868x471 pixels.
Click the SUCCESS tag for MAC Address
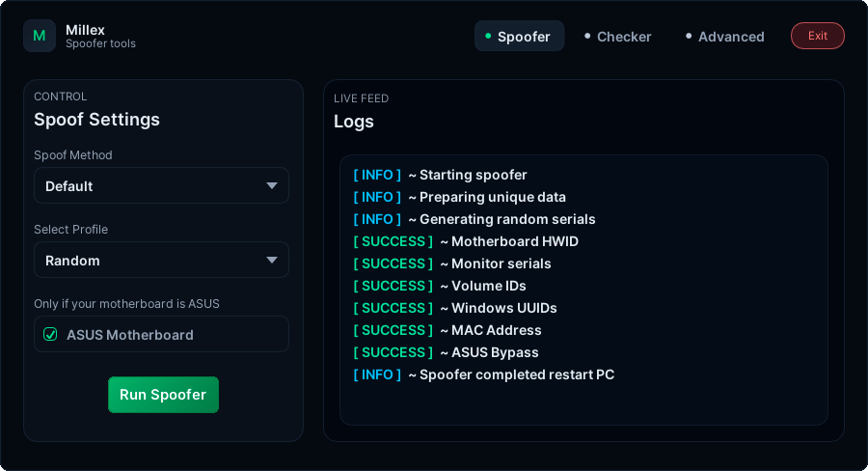coord(393,330)
